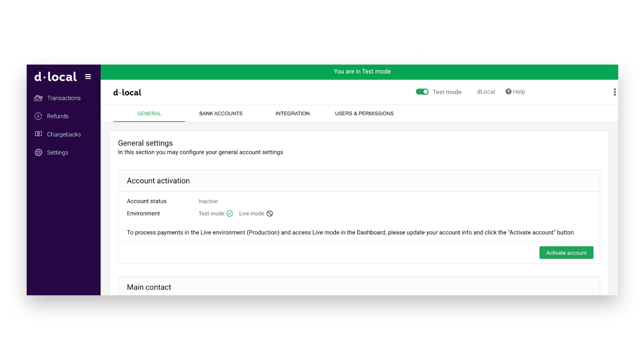Click the Account activation heading
This screenshot has width=644, height=359.
pyautogui.click(x=158, y=181)
